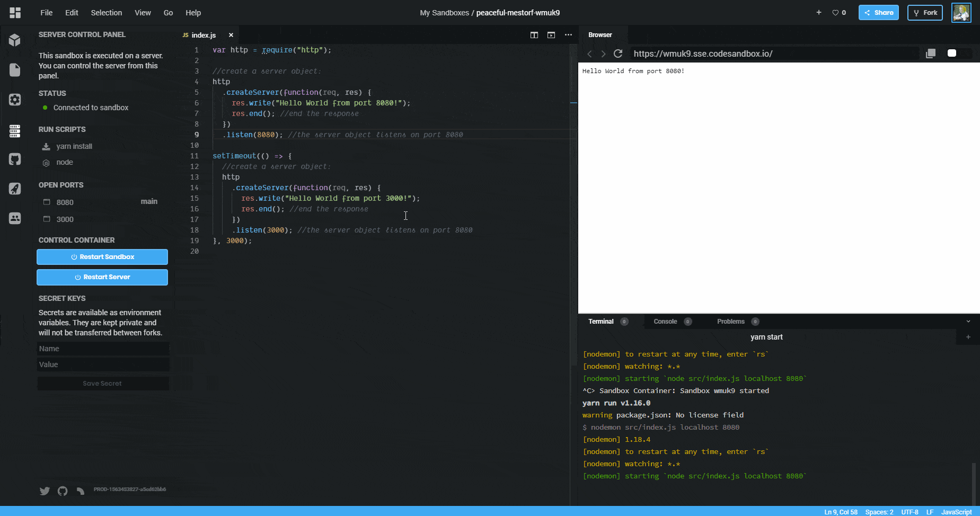Screen dimensions: 980x516
Task: Refresh the browser preview
Action: 618,54
